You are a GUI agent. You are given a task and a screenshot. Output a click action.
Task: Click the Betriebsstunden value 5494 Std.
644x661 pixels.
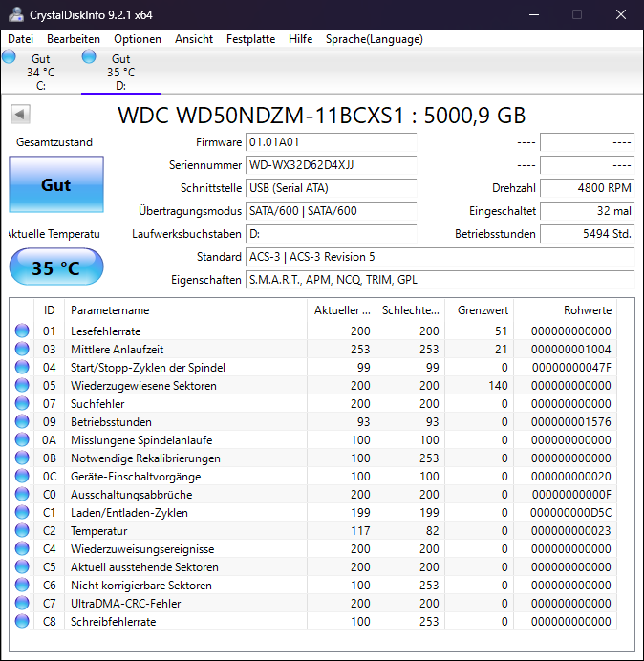tap(588, 234)
